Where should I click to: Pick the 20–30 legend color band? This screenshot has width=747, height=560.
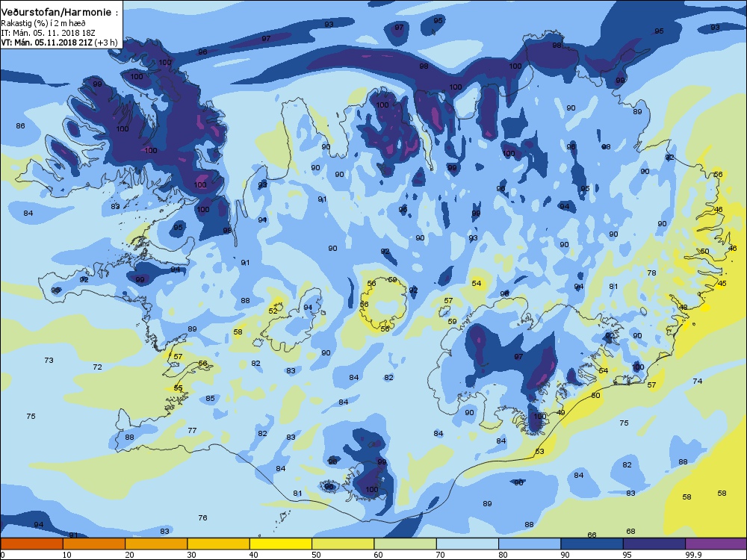pyautogui.click(x=156, y=544)
